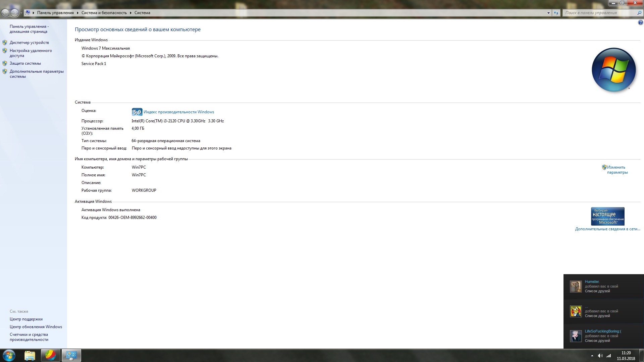This screenshot has width=644, height=362.
Task: Click 64-разрядная операционная система text
Action: pyautogui.click(x=166, y=141)
